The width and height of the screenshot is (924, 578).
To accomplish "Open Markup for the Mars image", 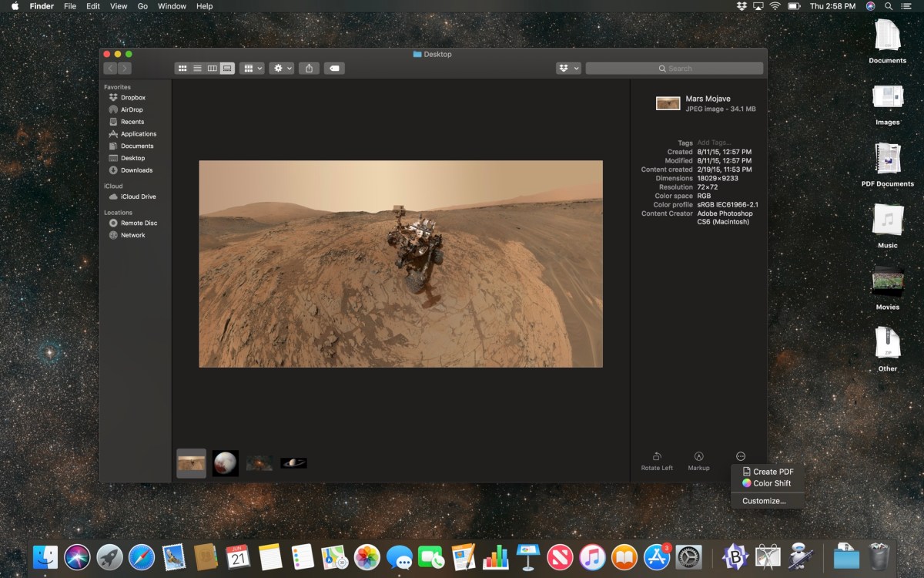I will (698, 461).
